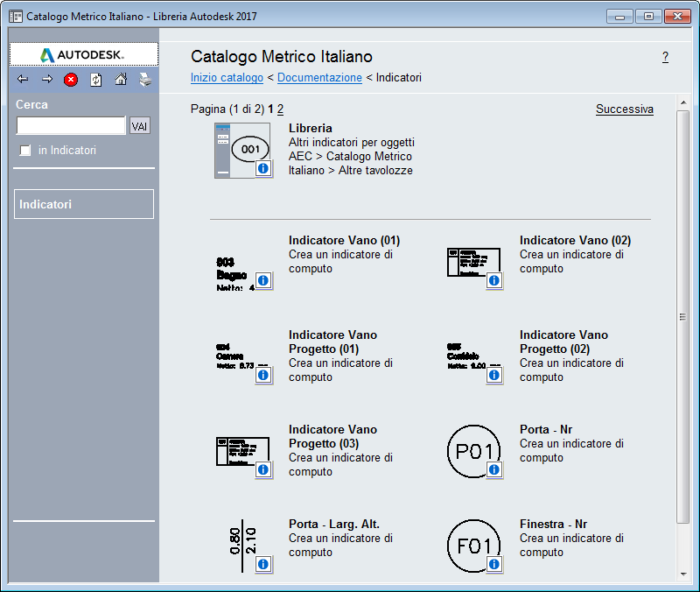Viewport: 700px width, 592px height.
Task: Maximize the catalog window
Action: pos(648,16)
